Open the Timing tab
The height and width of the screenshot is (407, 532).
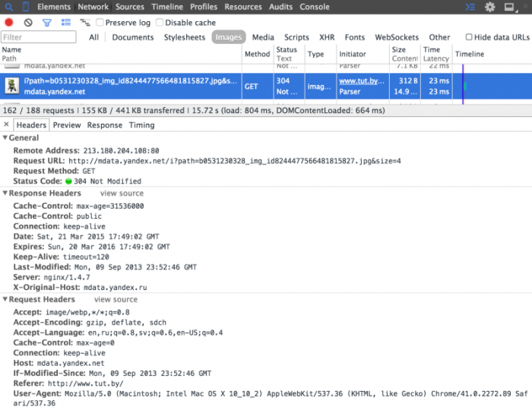141,125
